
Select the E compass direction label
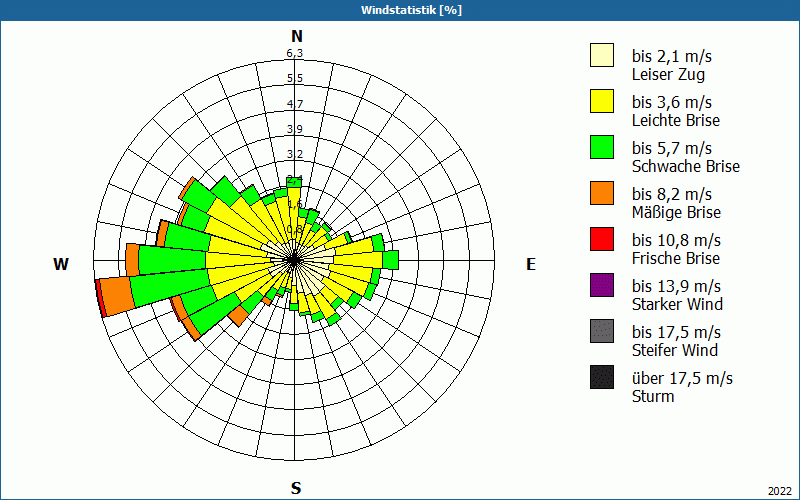[531, 264]
